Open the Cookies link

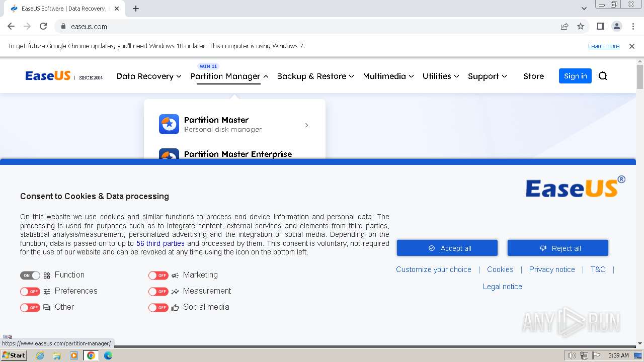click(500, 269)
